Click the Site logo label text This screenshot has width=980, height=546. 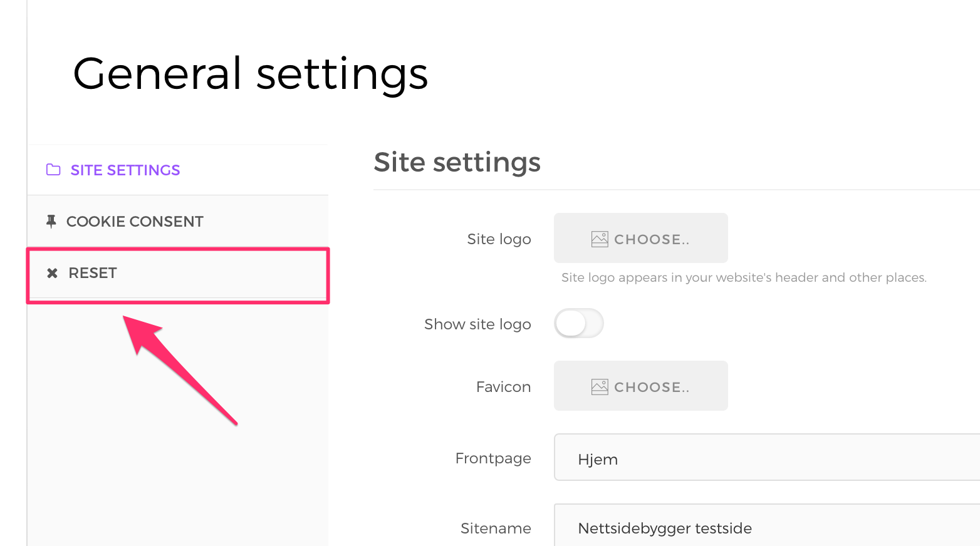coord(499,239)
